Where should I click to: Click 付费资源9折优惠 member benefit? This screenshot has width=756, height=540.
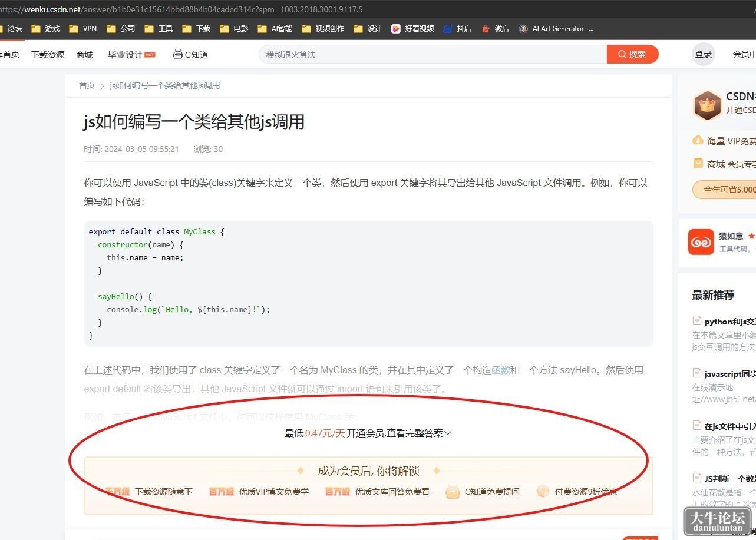[x=577, y=492]
